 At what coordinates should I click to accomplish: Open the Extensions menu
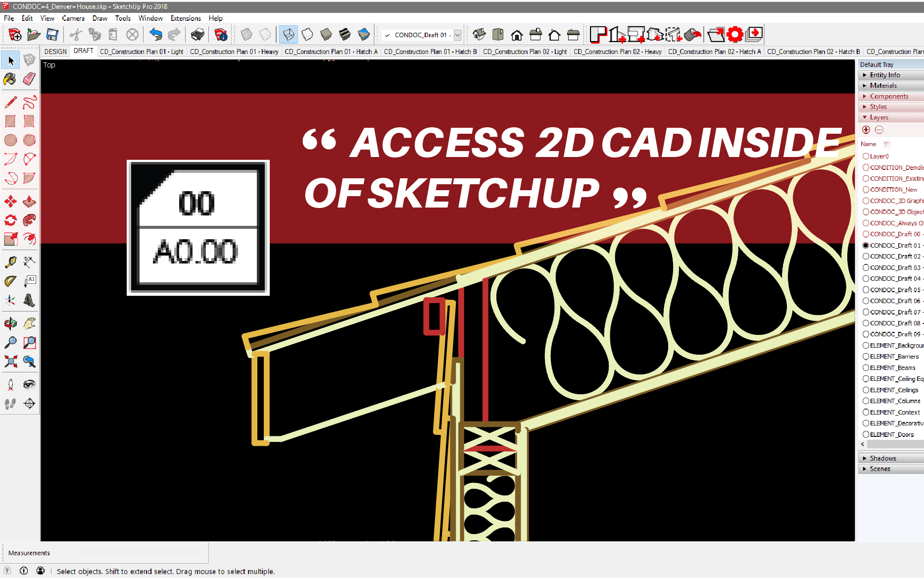click(186, 18)
